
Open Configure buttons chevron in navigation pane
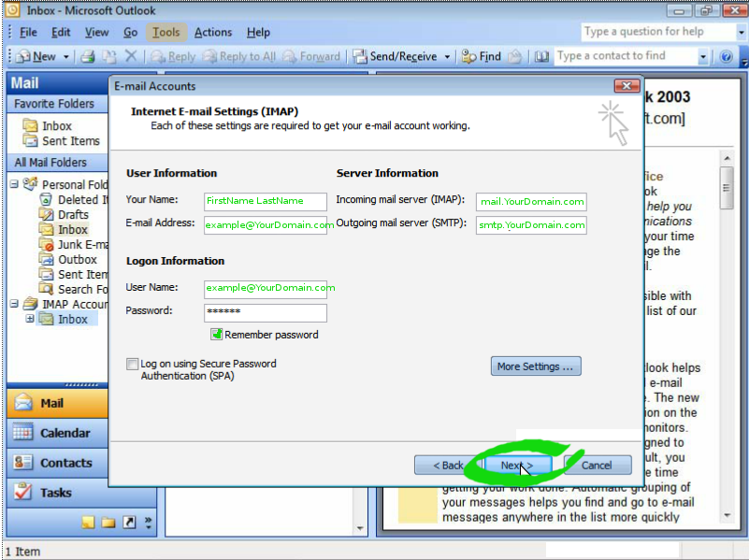pos(148,523)
